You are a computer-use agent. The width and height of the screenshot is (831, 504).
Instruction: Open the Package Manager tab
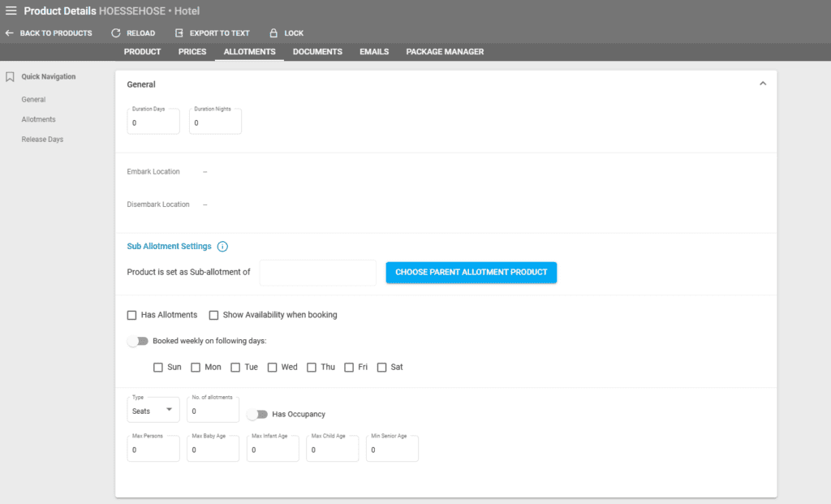445,52
